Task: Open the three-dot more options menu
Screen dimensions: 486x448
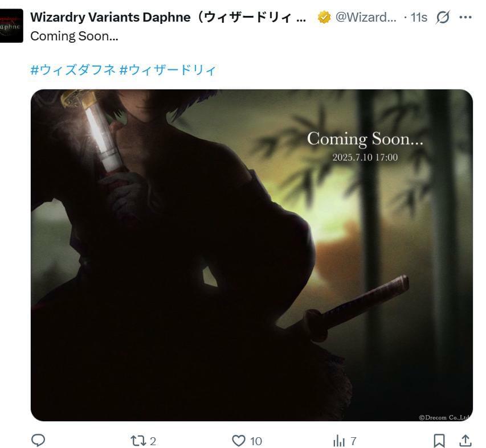Action: pos(465,17)
